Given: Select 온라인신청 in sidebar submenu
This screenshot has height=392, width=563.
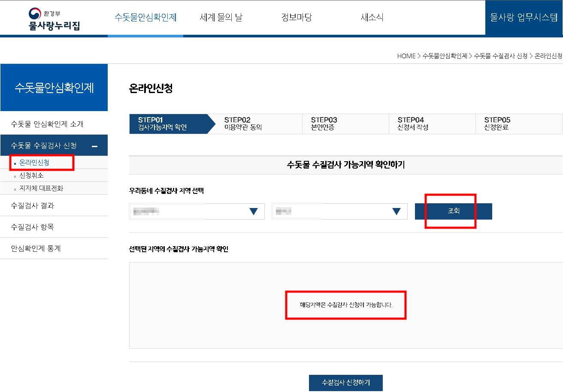Looking at the screenshot, I should tap(34, 163).
